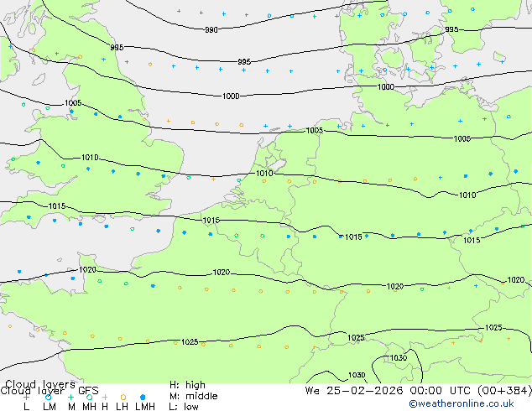
Task: Select the 'LM' legend label
Action: tap(50, 406)
